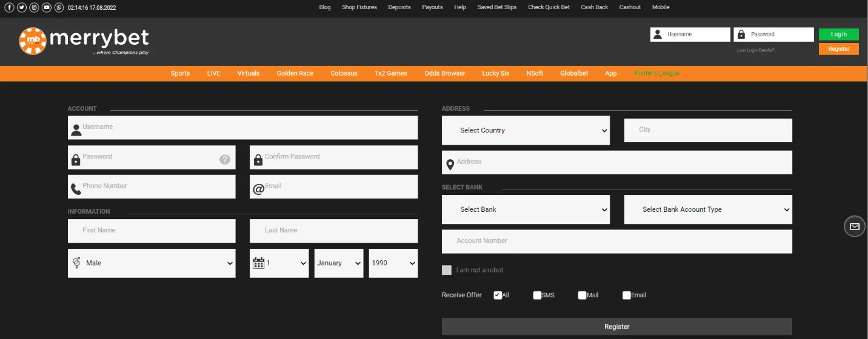The width and height of the screenshot is (868, 339).
Task: Open Golden Race in navigation bar
Action: (x=295, y=73)
